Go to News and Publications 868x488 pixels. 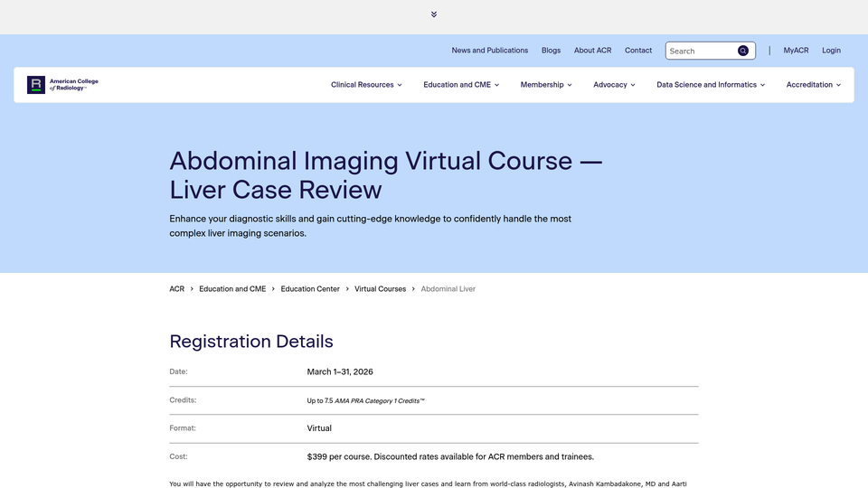489,51
